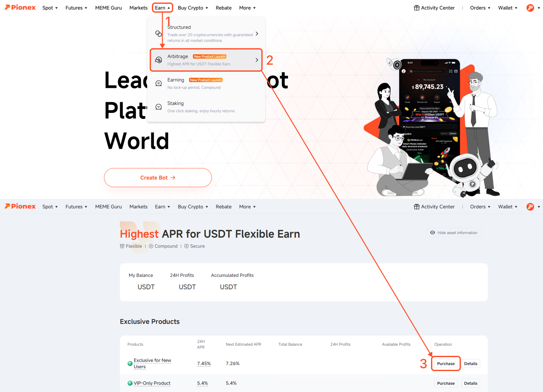Expand the Spot dropdown in top header
543x392 pixels.
50,8
